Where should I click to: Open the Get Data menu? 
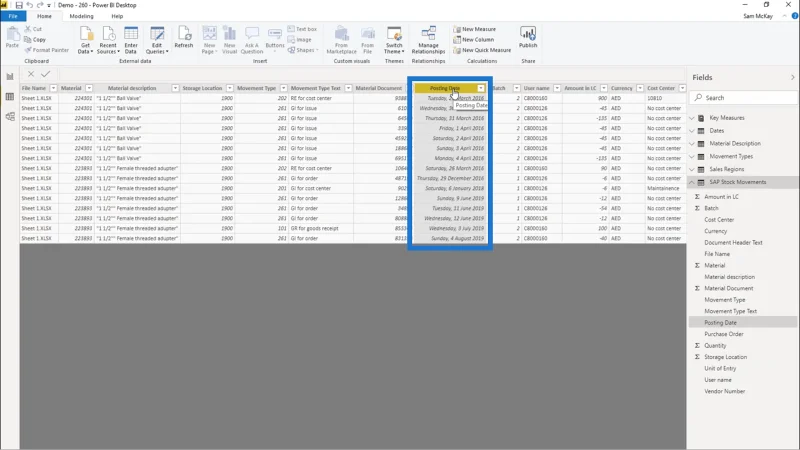click(85, 40)
